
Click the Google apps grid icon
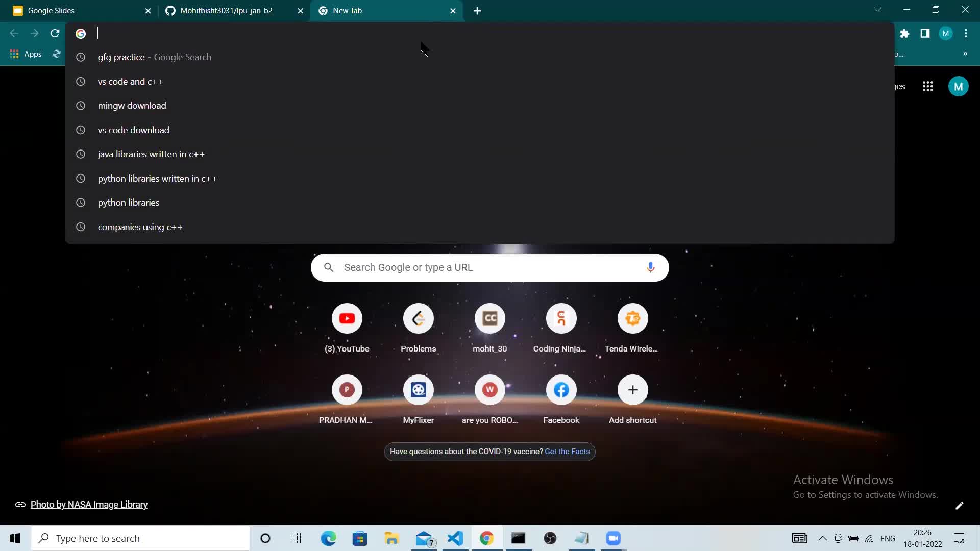[x=927, y=86]
